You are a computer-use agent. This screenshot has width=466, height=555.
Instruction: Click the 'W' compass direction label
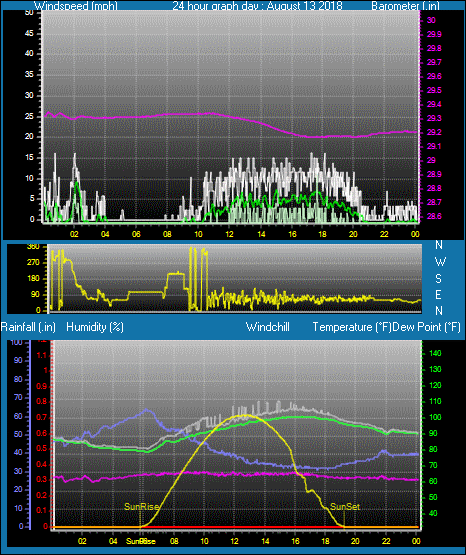coord(440,262)
